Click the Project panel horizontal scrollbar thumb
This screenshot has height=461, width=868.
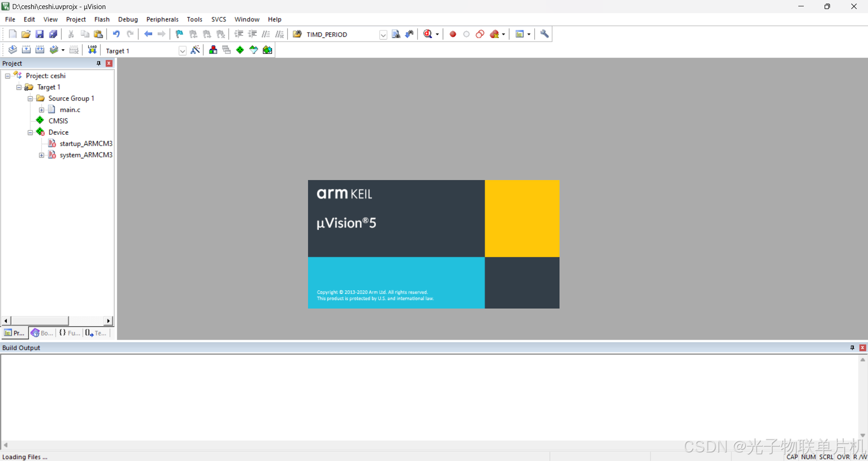pos(40,321)
